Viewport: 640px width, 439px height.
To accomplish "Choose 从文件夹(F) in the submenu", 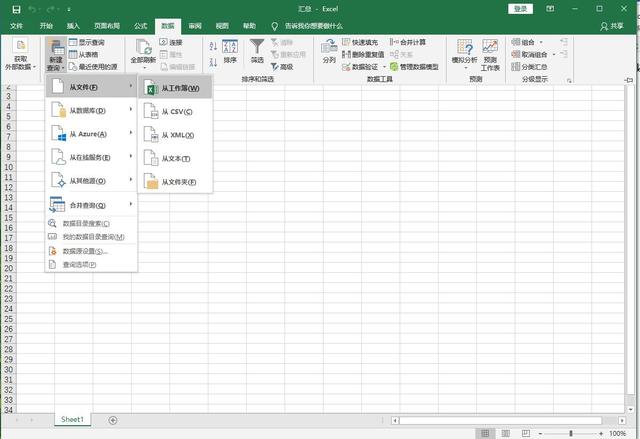I will tap(175, 182).
